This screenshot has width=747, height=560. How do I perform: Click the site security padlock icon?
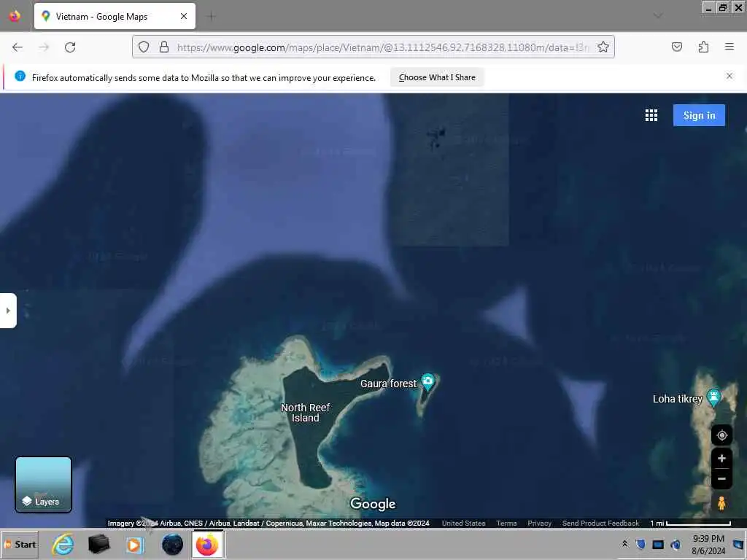tap(164, 47)
